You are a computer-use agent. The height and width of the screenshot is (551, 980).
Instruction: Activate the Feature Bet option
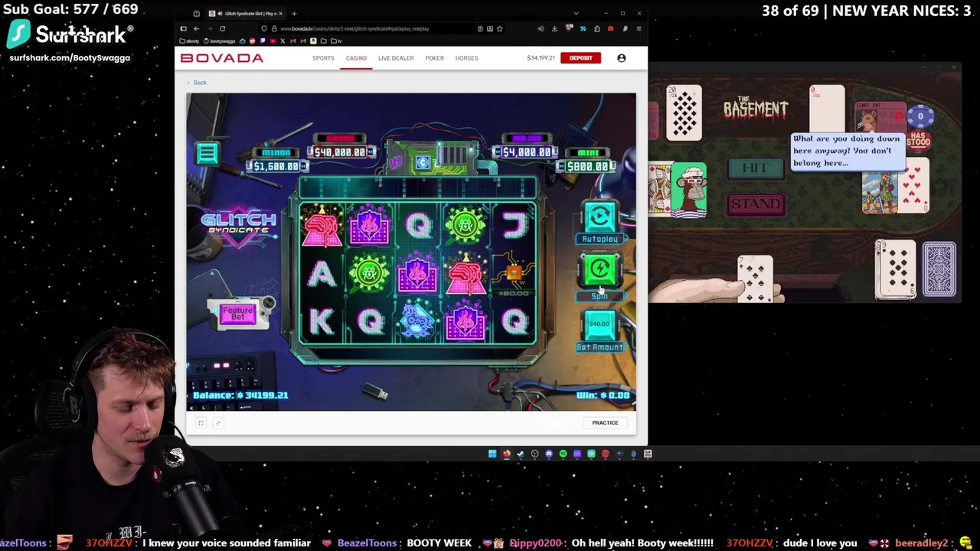(x=237, y=313)
